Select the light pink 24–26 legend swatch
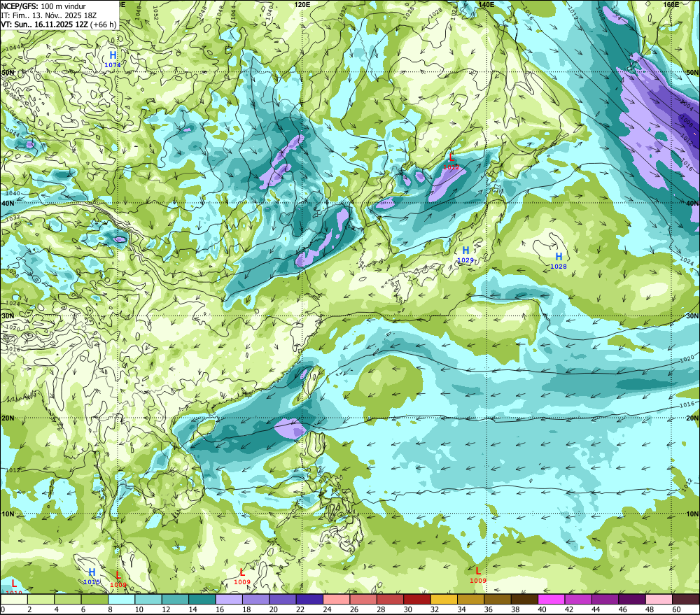Image resolution: width=700 pixels, height=615 pixels. [x=337, y=599]
